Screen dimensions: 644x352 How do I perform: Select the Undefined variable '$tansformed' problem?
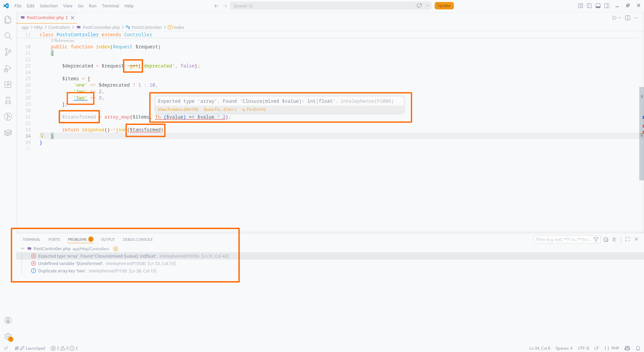(330, 264)
